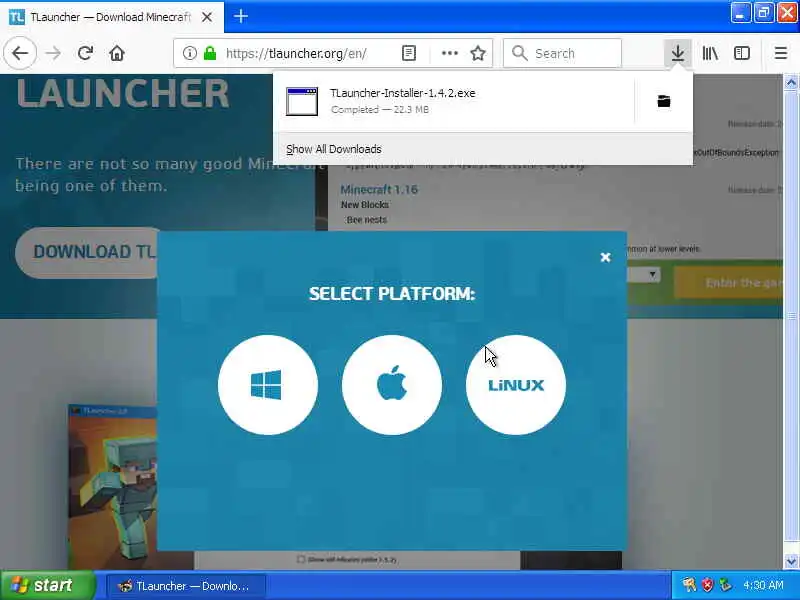Click the green secure connection padlock

point(210,53)
